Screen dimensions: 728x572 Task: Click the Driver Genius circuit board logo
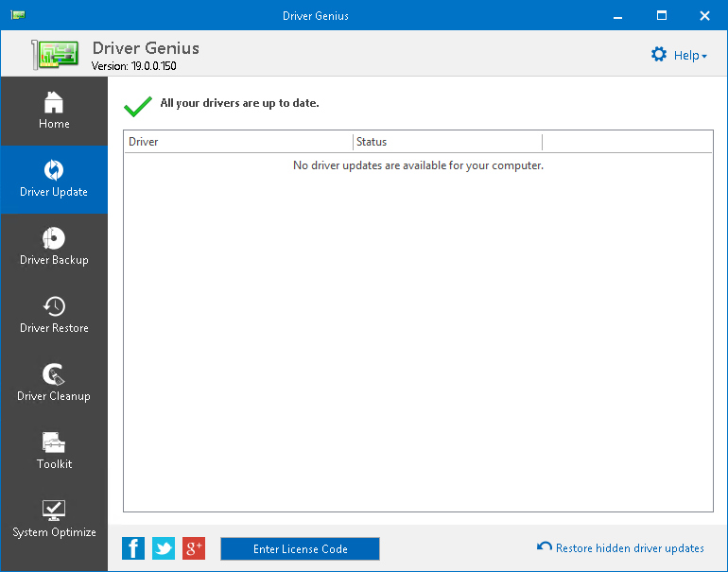55,54
